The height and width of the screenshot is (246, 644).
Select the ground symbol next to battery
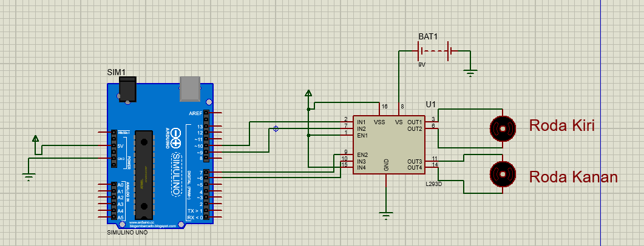[x=470, y=73]
